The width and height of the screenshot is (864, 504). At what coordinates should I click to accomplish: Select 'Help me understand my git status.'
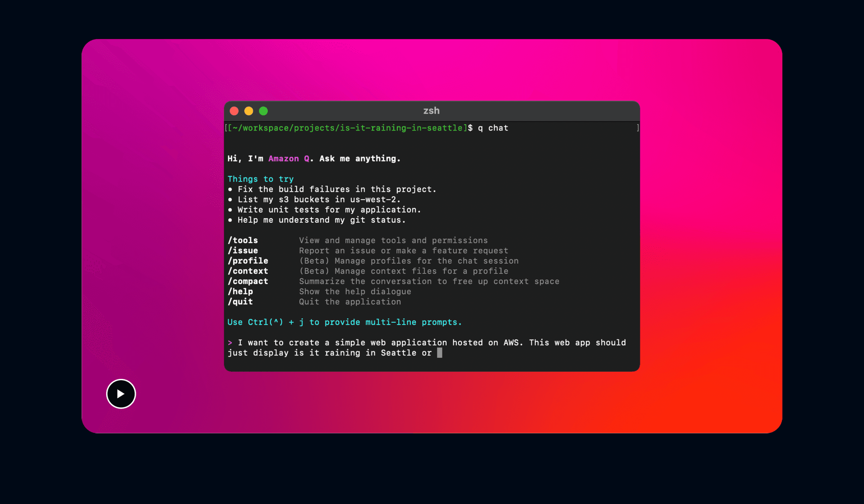click(322, 220)
